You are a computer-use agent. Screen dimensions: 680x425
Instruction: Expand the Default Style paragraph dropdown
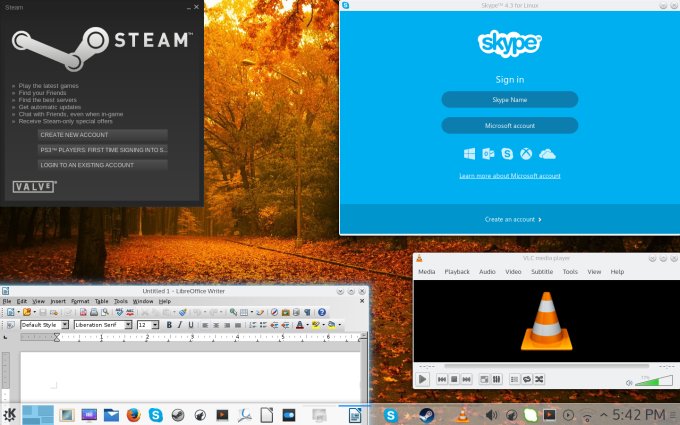[x=65, y=325]
